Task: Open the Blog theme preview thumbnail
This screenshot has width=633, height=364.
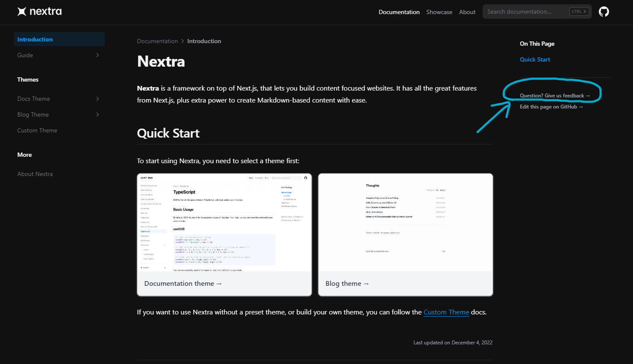Action: tap(406, 223)
